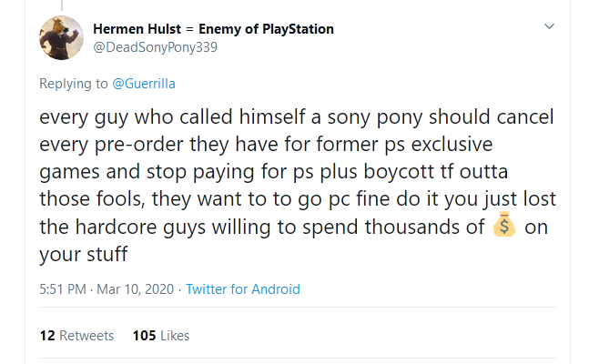The height and width of the screenshot is (364, 589).
Task: Open Hermen Hulst = Enemy of PlayStation profile
Action: [x=213, y=29]
